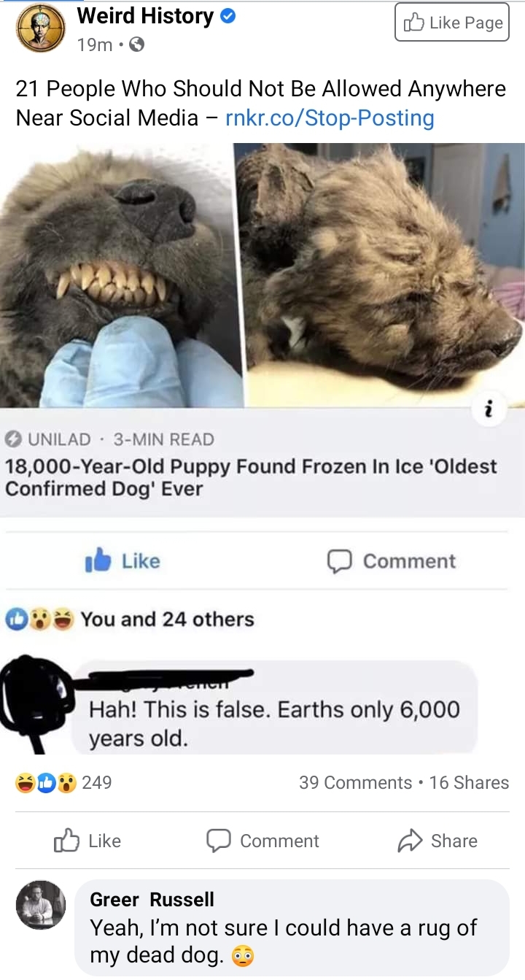Click the Comment button below the post

pyautogui.click(x=262, y=841)
